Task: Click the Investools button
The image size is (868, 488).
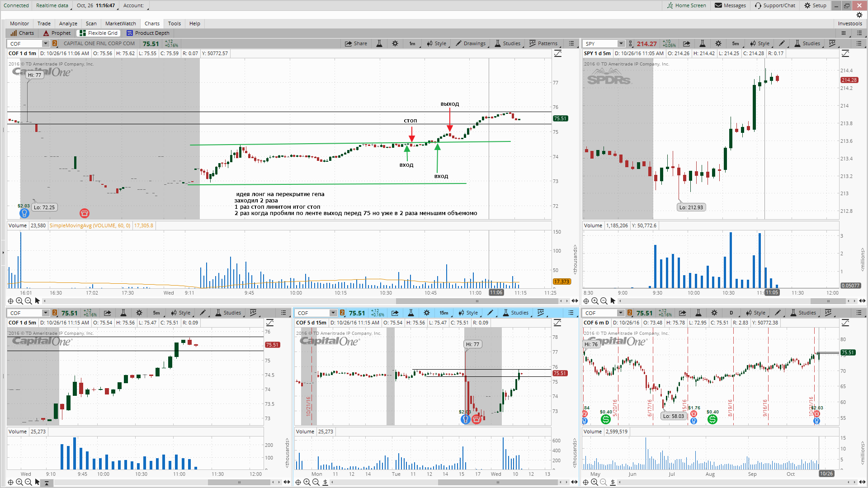Action: (850, 23)
